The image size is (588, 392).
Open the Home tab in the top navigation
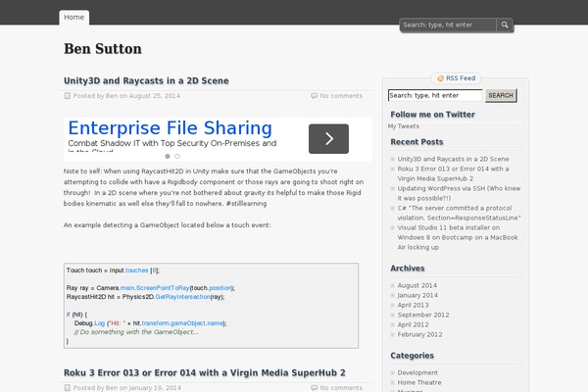pyautogui.click(x=74, y=17)
